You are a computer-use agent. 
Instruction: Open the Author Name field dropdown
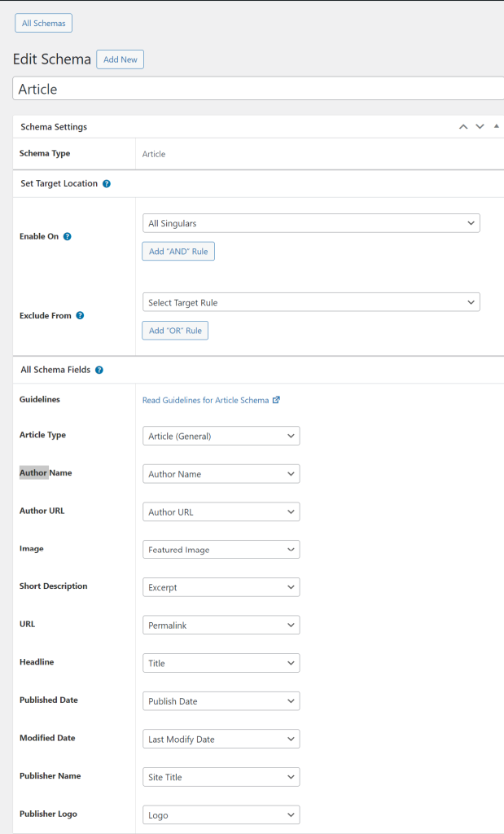221,474
